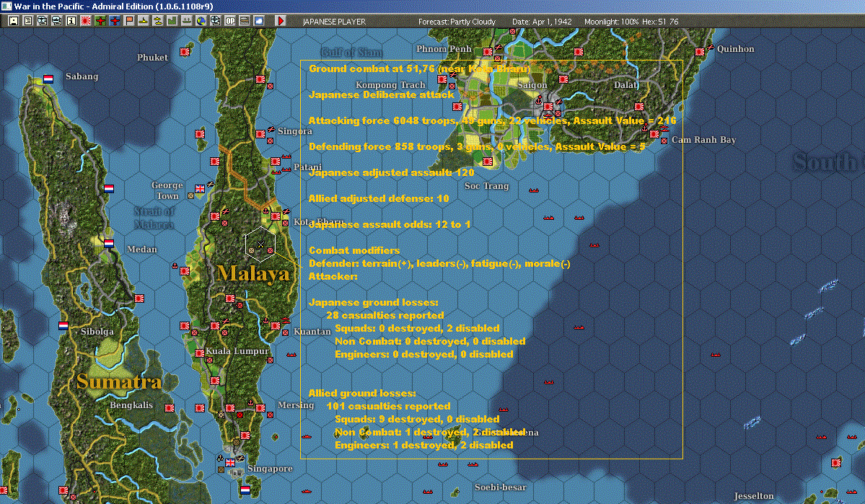Click the base with up arrows toolbar icon
Image resolution: width=865 pixels, height=504 pixels.
click(186, 21)
